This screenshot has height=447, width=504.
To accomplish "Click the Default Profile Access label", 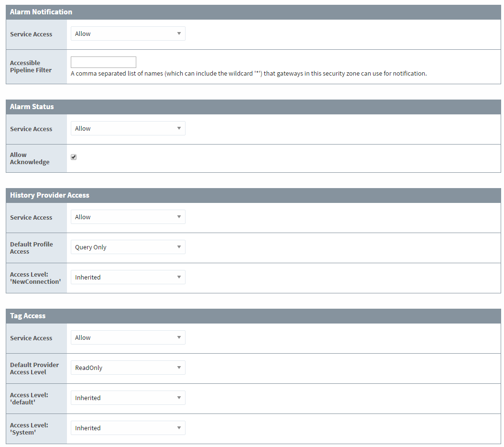I will coord(32,248).
